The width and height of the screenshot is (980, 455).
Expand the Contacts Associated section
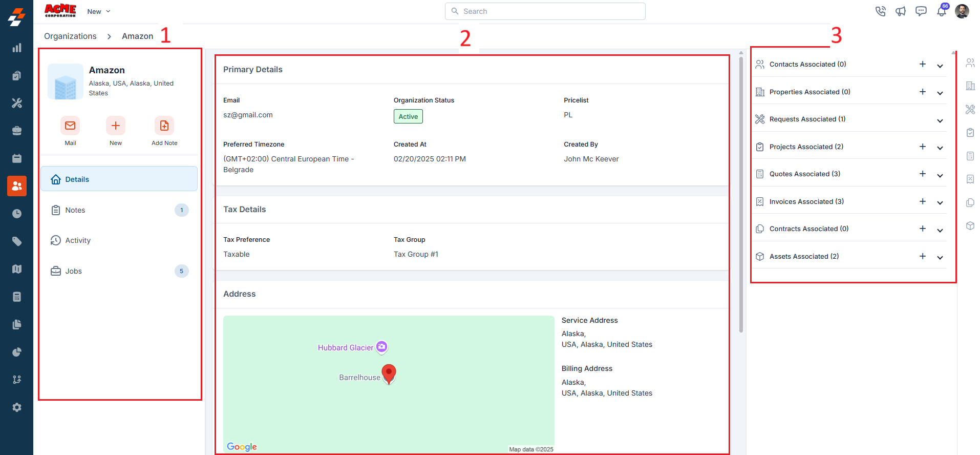[940, 66]
